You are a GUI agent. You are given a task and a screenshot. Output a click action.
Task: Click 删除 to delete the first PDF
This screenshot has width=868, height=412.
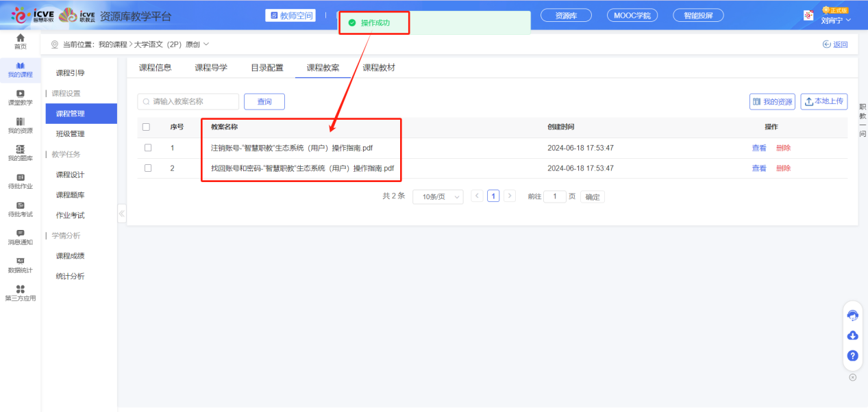coord(783,148)
